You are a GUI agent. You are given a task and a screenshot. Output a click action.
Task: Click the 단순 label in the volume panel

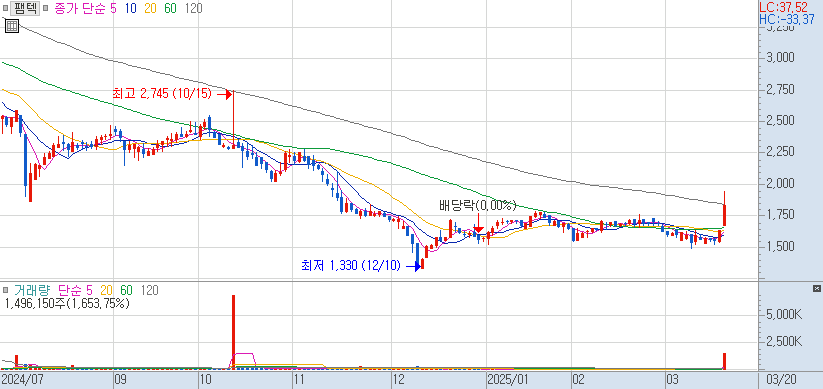70,290
